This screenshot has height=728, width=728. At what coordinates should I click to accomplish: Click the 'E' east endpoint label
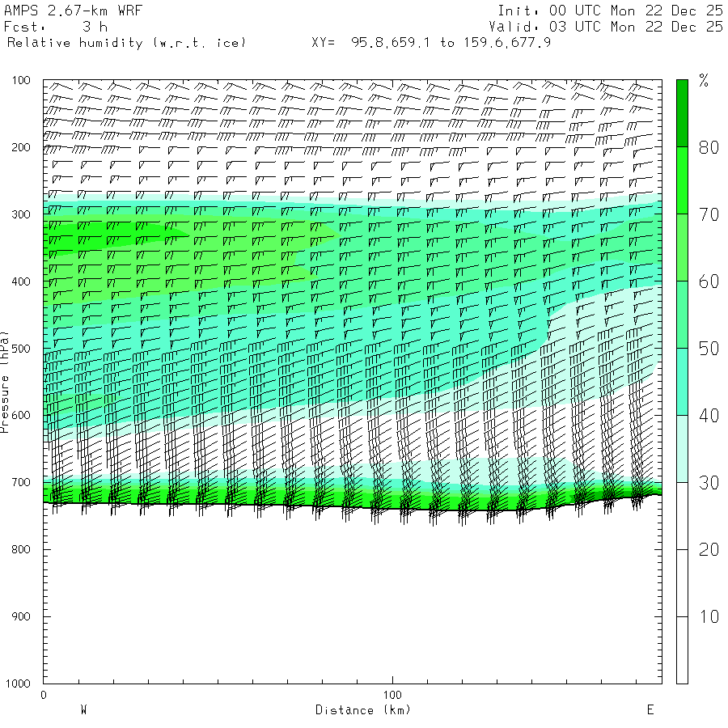(650, 709)
